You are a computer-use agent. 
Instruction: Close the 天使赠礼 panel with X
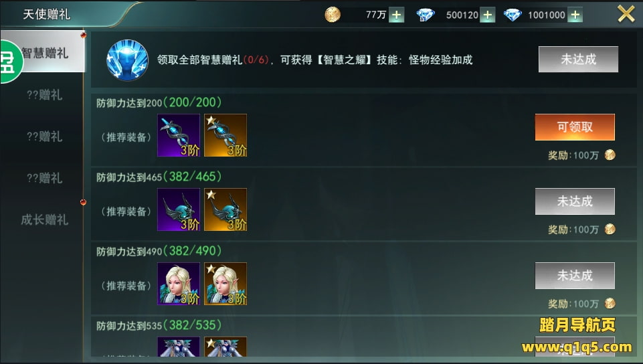626,14
